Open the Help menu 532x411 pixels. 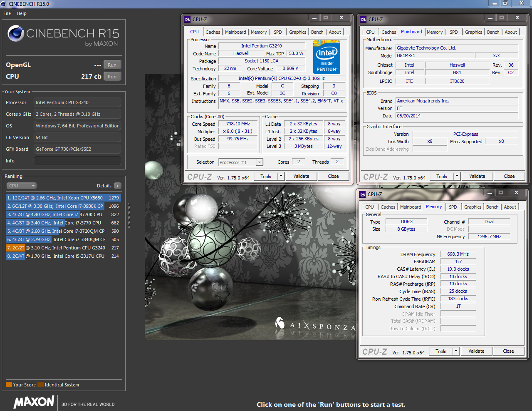coord(22,13)
